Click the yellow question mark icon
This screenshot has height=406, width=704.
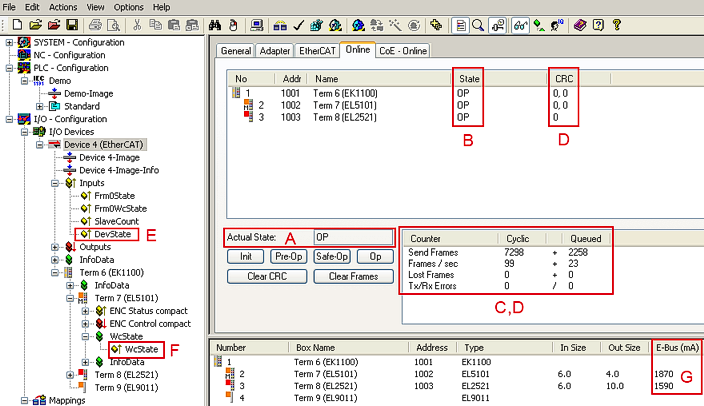[616, 25]
